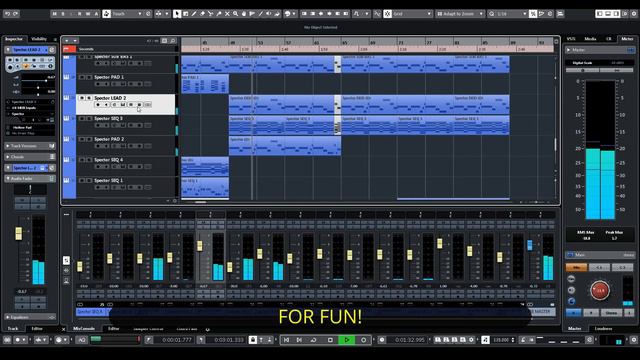
Task: Select the Mute X tool
Action: [227, 14]
